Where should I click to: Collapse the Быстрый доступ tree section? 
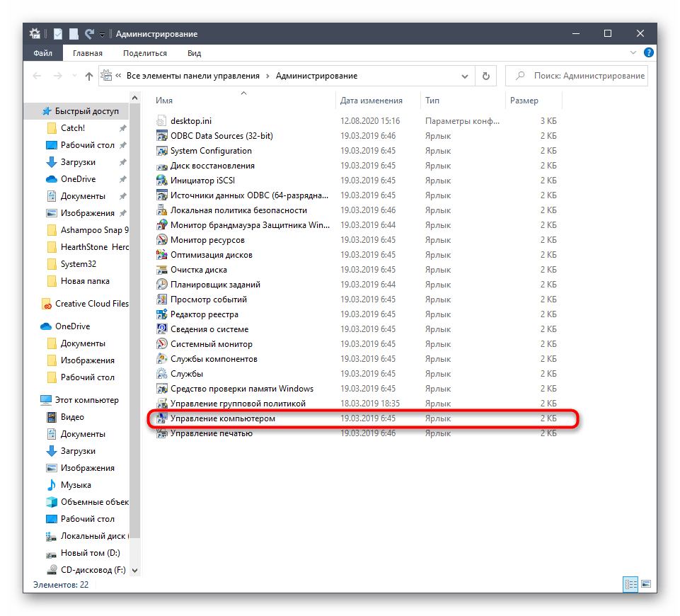(29, 112)
